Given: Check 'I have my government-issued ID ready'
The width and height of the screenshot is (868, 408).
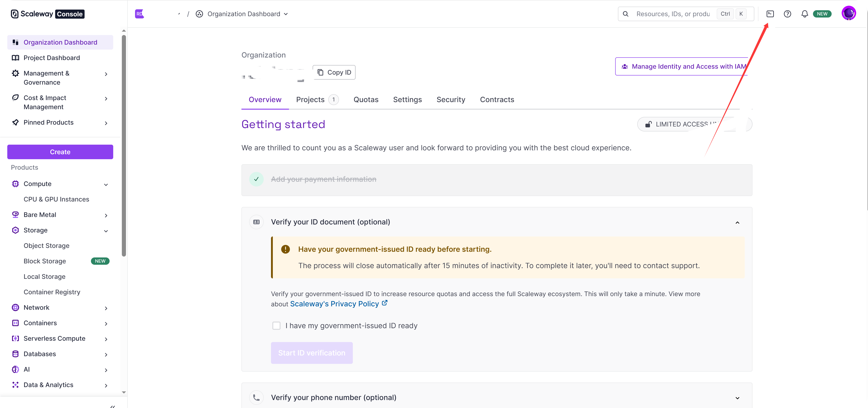Looking at the screenshot, I should (276, 326).
